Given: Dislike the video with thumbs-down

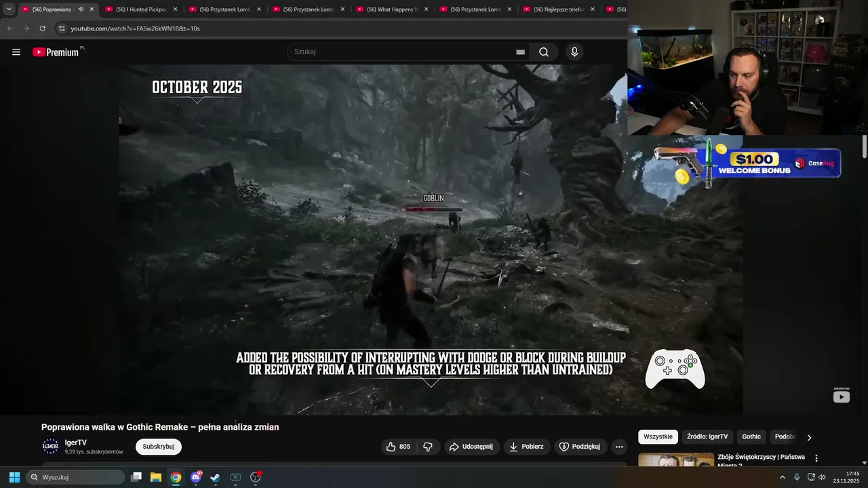Looking at the screenshot, I should click(428, 447).
